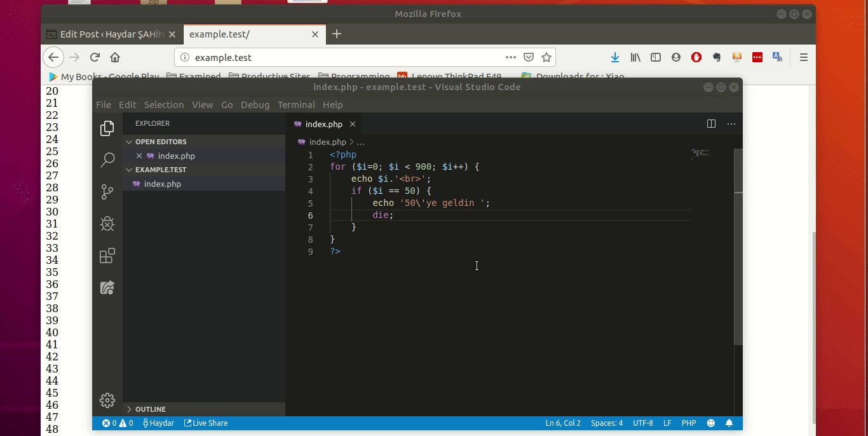Screen dimensions: 868x436
Task: Go to line via Ln 6, Col 2
Action: pos(563,423)
